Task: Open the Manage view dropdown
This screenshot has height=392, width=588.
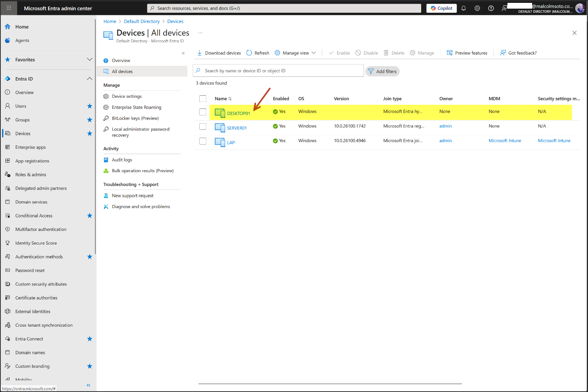Action: (x=295, y=53)
